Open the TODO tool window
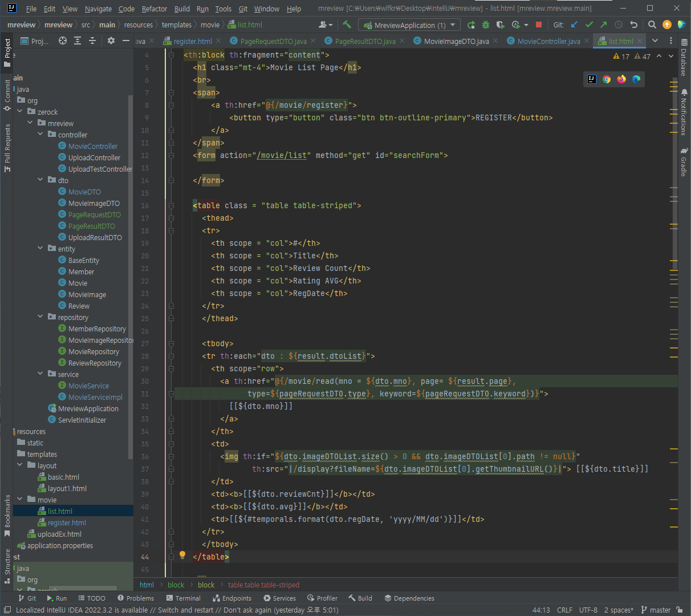691x616 pixels. tap(91, 598)
